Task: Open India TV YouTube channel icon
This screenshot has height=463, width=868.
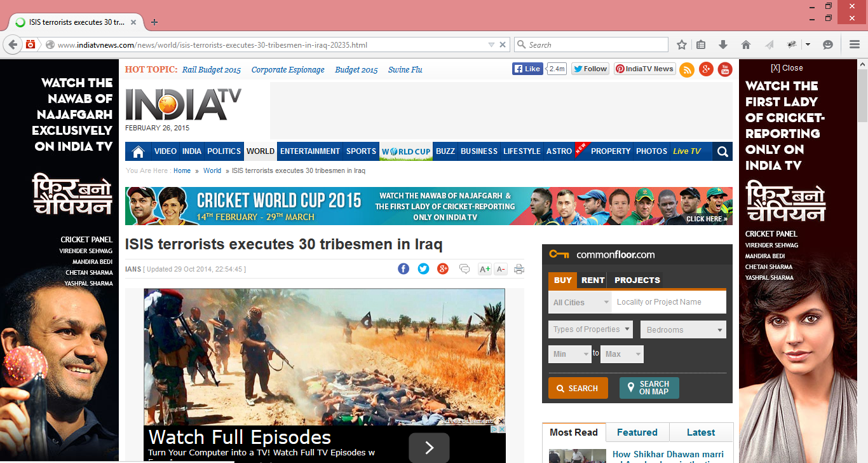Action: 725,69
